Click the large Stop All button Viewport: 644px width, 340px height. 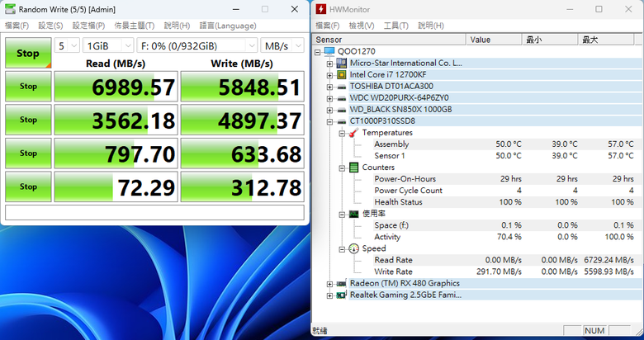coord(28,53)
